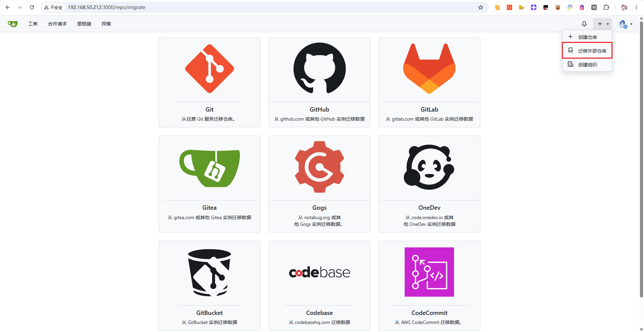Choose the Gogs migration title link
The image size is (644, 332).
[x=320, y=208]
